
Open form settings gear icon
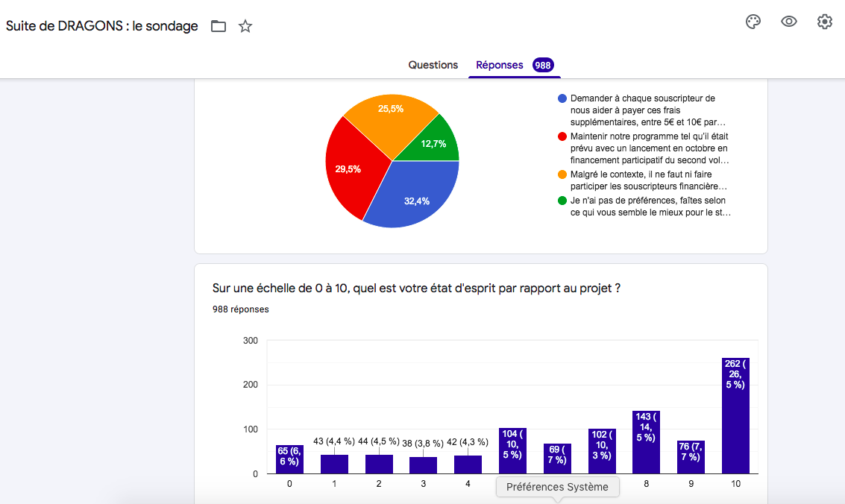[824, 22]
